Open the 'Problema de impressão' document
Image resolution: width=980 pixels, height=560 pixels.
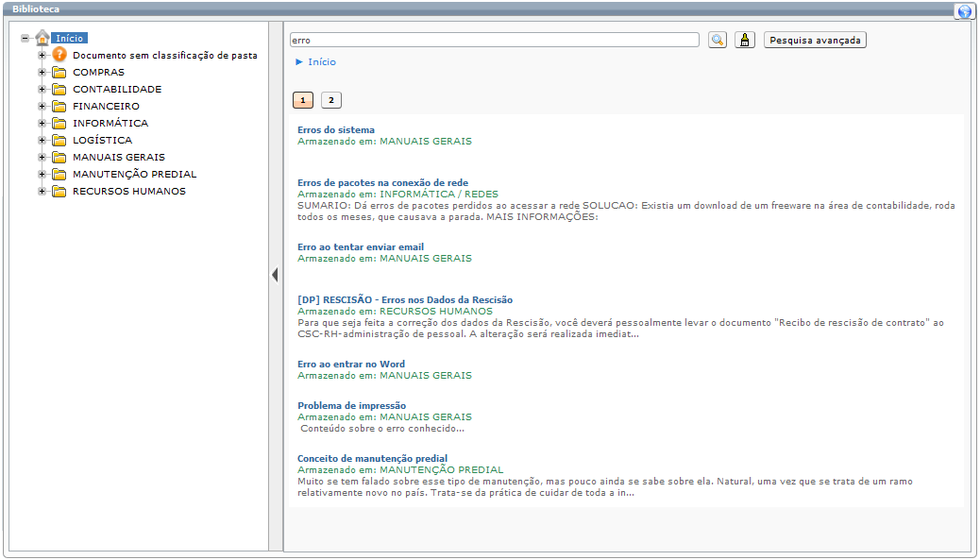(x=352, y=405)
